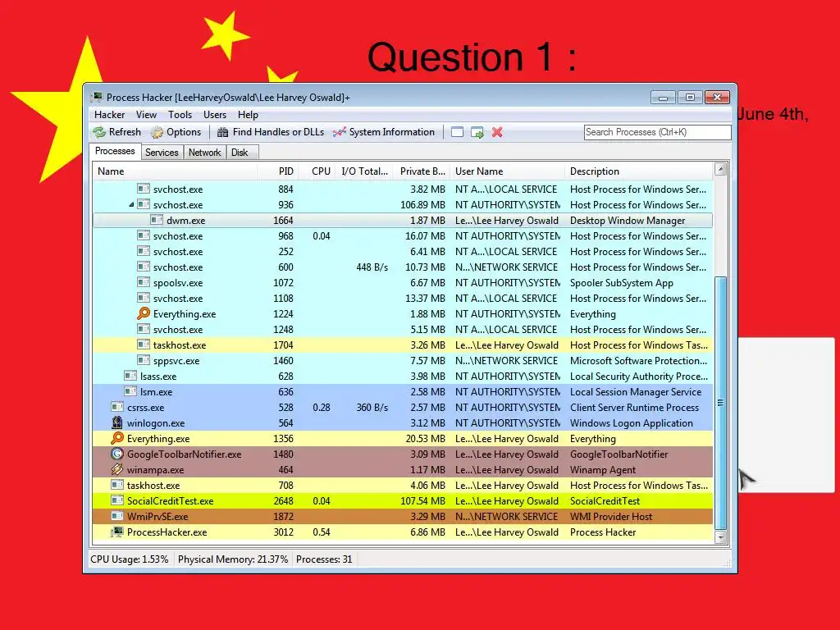Click the 107.54 MB private bytes value
Screen dimensions: 840x630
point(422,501)
